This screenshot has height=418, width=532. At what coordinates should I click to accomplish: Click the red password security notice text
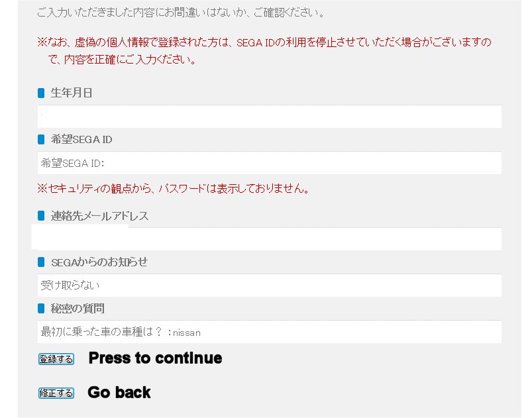[174, 189]
